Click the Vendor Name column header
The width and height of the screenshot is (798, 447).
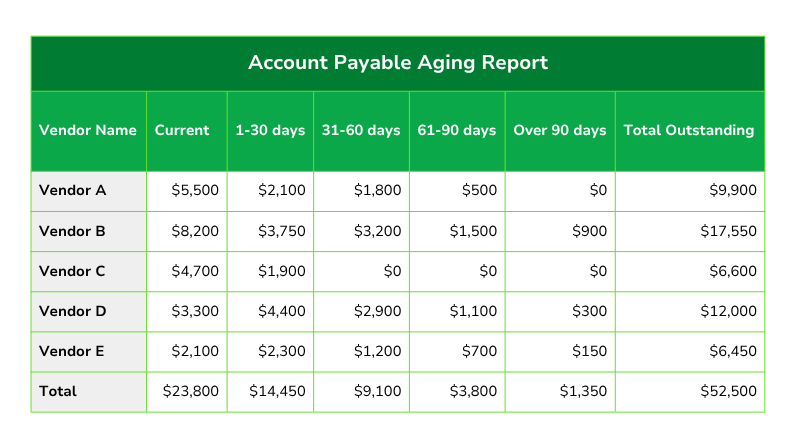(89, 131)
